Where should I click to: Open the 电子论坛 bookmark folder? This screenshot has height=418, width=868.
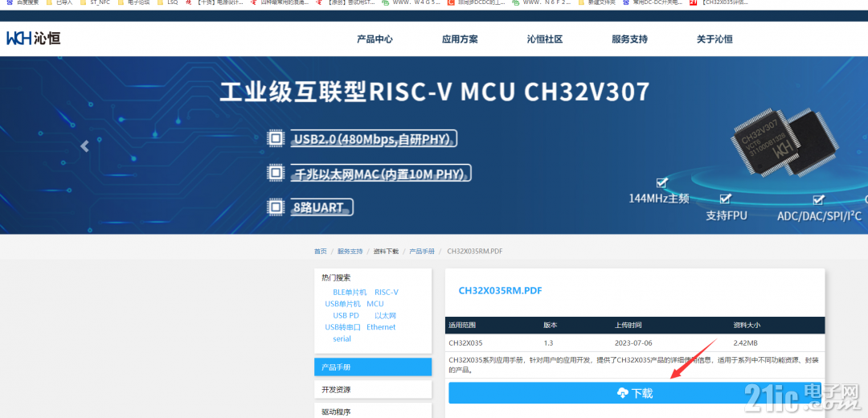[133, 2]
